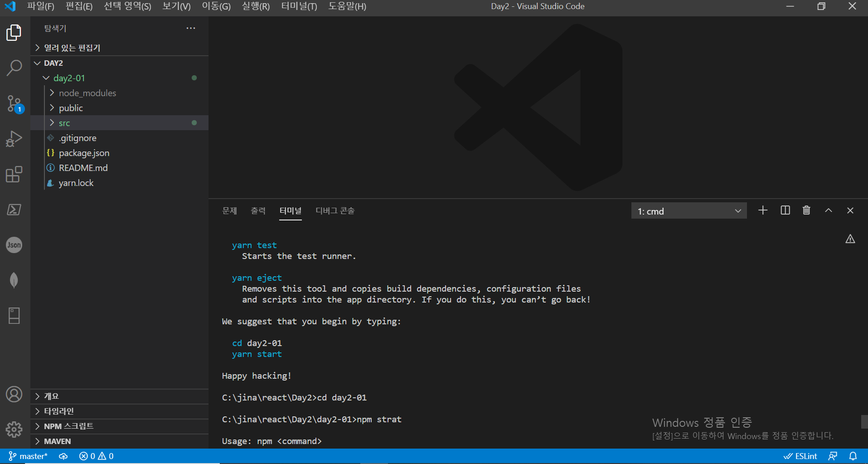This screenshot has height=464, width=868.
Task: Switch to Debug Console tab (디버그 콘솔)
Action: [335, 211]
